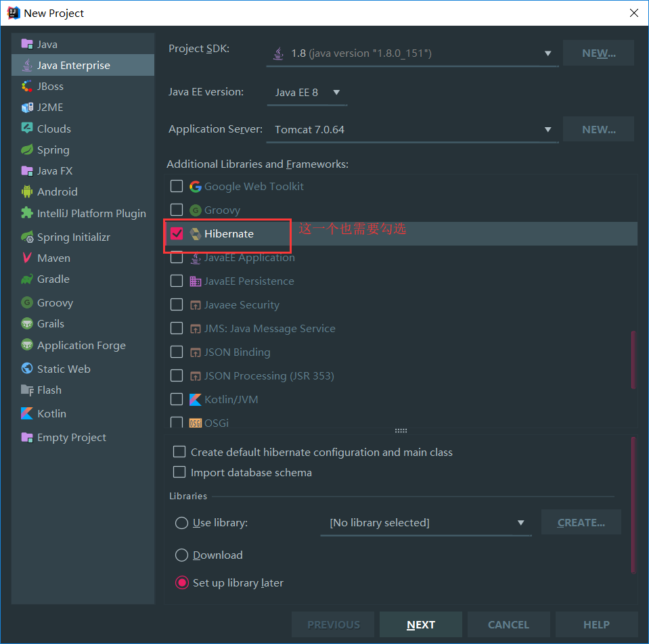Go back with the PREVIOUS button
Screen dimensions: 649x644
pyautogui.click(x=333, y=624)
